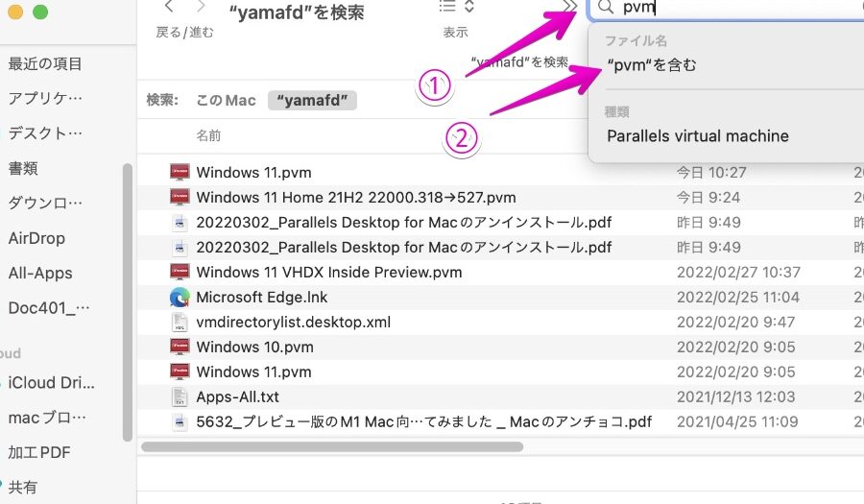
Task: Select Microsoft Edge.lnk file name
Action: (x=262, y=298)
